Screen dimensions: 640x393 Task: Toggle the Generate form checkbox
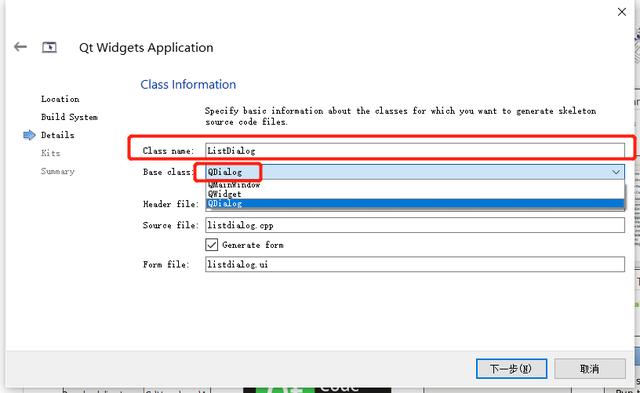[211, 245]
